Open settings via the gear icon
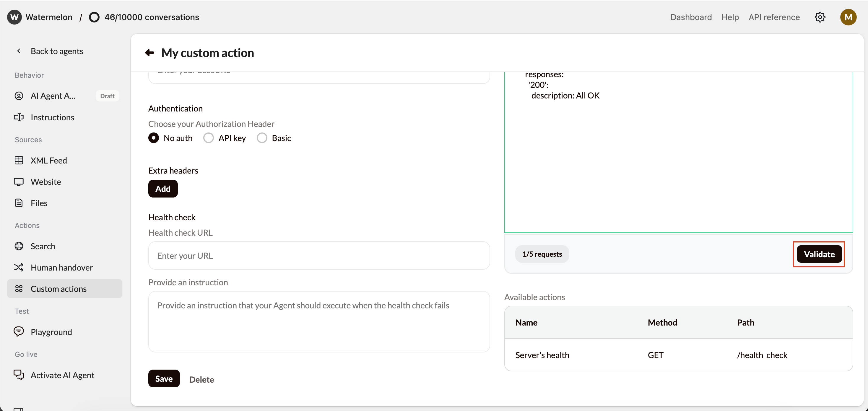Image resolution: width=868 pixels, height=411 pixels. [x=820, y=17]
